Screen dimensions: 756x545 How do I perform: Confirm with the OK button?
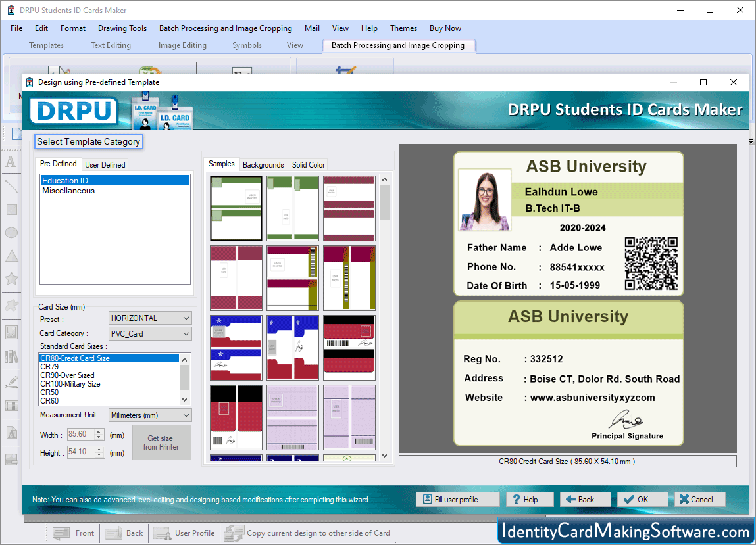[643, 499]
